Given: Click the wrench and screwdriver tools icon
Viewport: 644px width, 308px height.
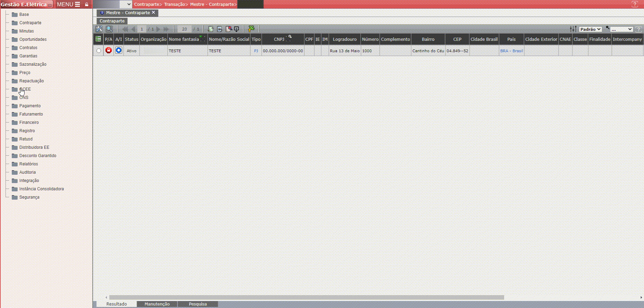Looking at the screenshot, I should coord(99,29).
